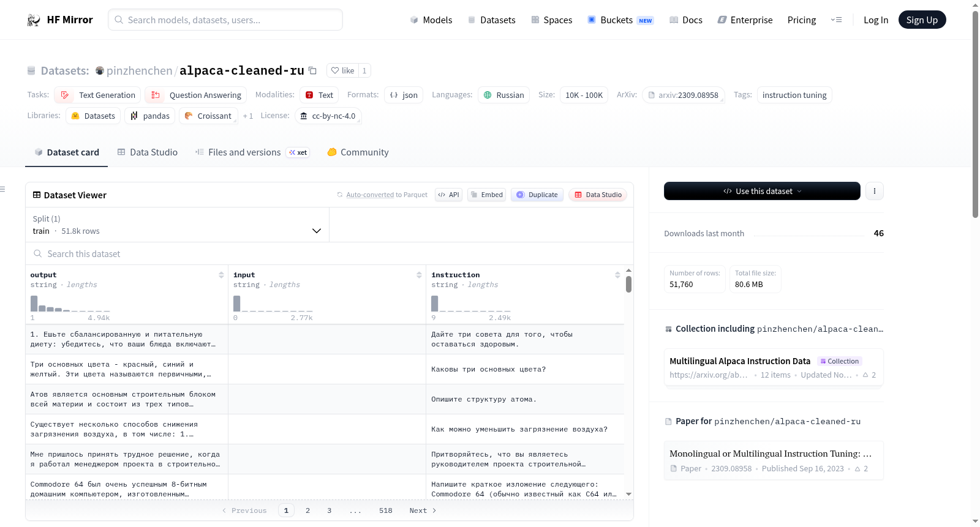Click the Embed button
The image size is (980, 527).
point(486,195)
